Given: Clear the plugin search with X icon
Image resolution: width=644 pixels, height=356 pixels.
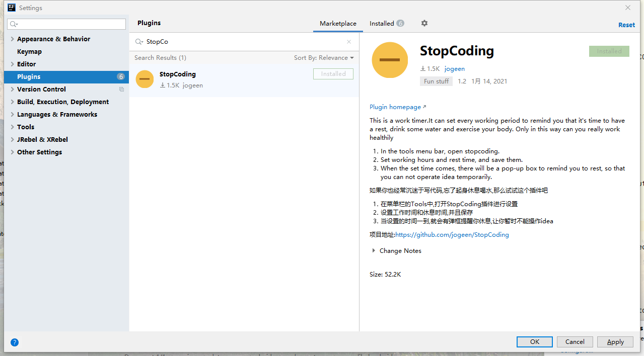Looking at the screenshot, I should [x=349, y=42].
